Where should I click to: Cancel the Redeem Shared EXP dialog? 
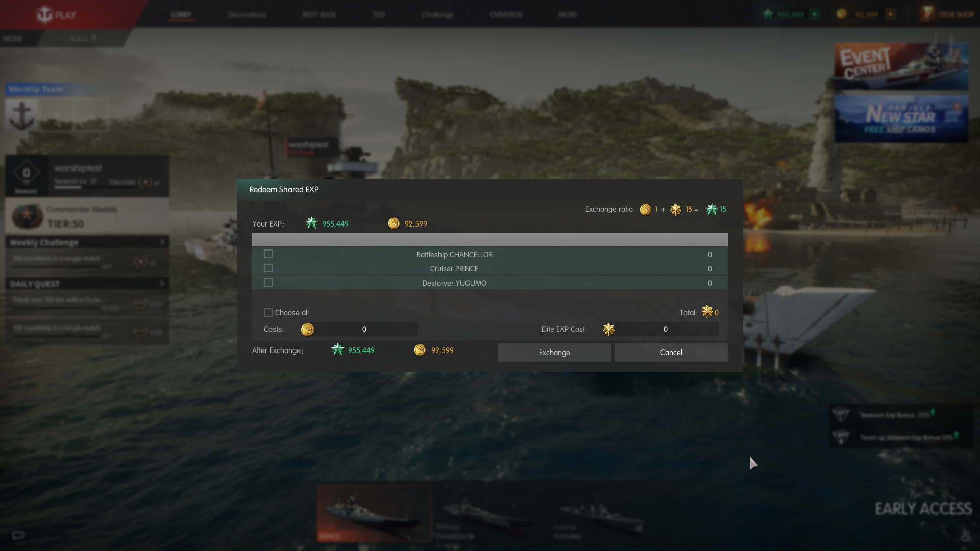(671, 353)
